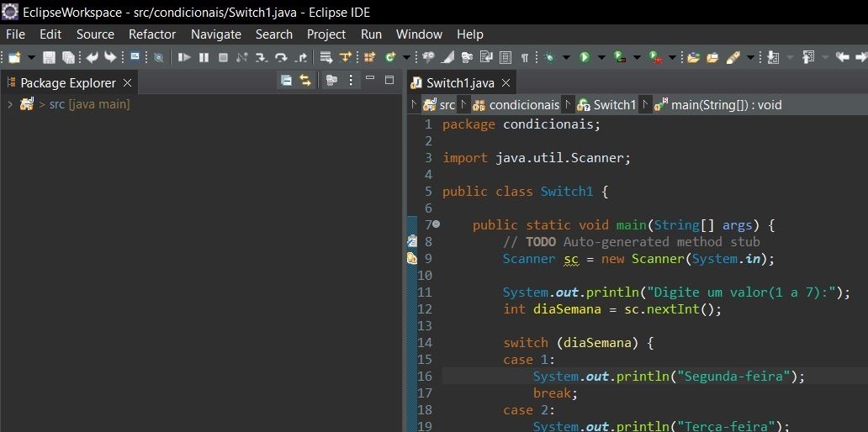Click Collapse All in Package Explorer

point(286,81)
